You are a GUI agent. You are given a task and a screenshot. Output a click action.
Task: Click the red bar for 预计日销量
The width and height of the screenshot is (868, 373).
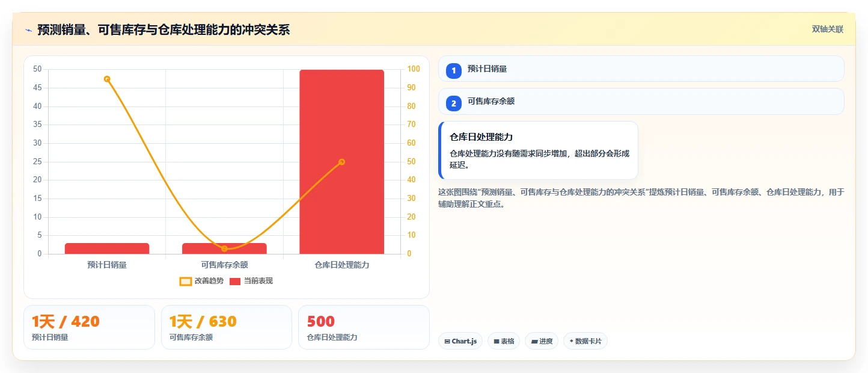[107, 248]
